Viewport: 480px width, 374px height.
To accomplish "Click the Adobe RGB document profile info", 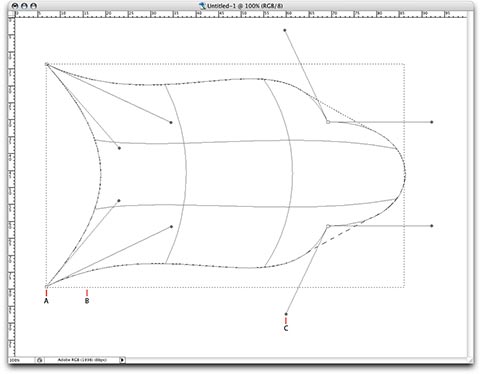I will tap(82, 360).
